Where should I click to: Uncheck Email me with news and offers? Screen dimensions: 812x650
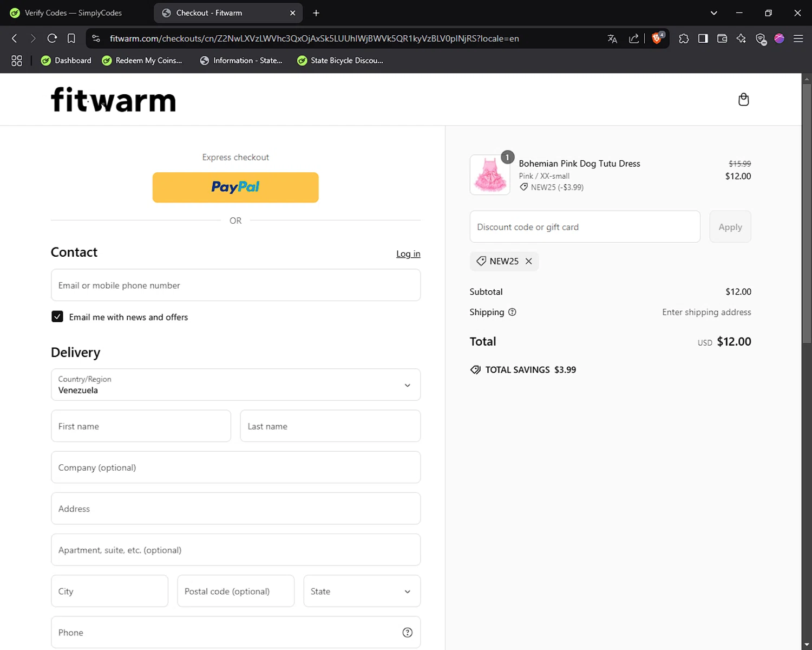pyautogui.click(x=57, y=317)
